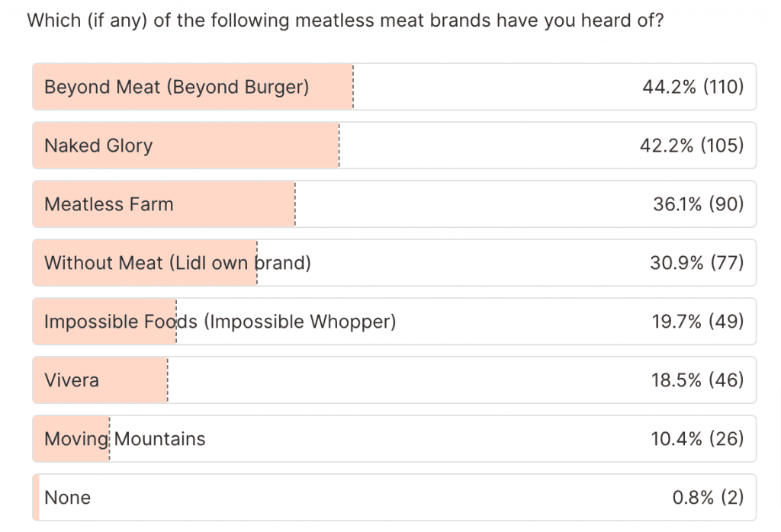Click the 10.4% (26) result value
Screen dimensions: 781x532
click(697, 439)
